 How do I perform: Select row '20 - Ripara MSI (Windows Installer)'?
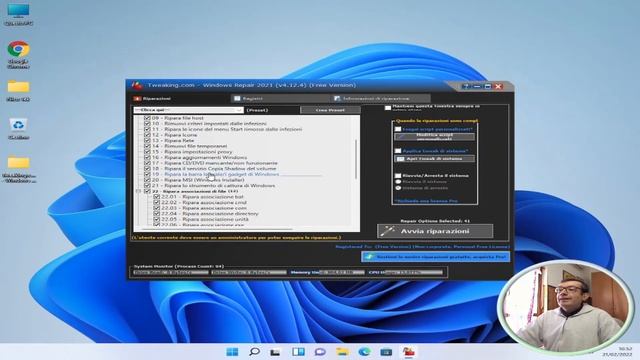click(198, 180)
